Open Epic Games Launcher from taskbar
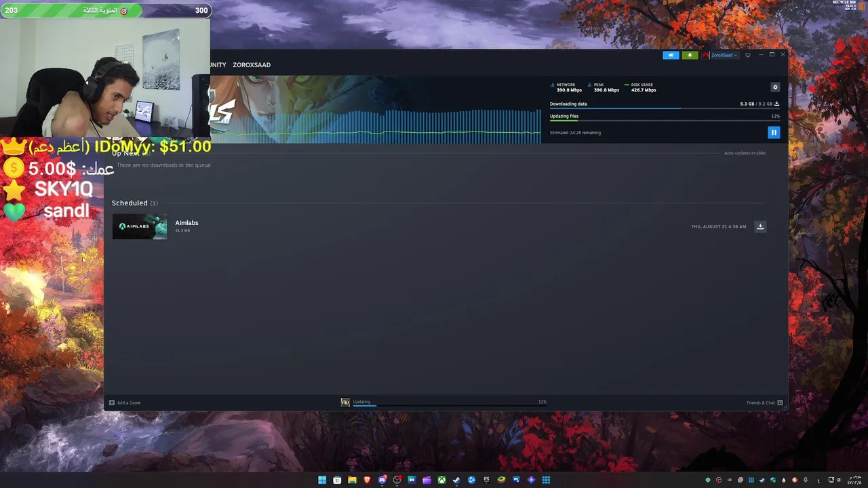This screenshot has height=488, width=868. point(486,480)
